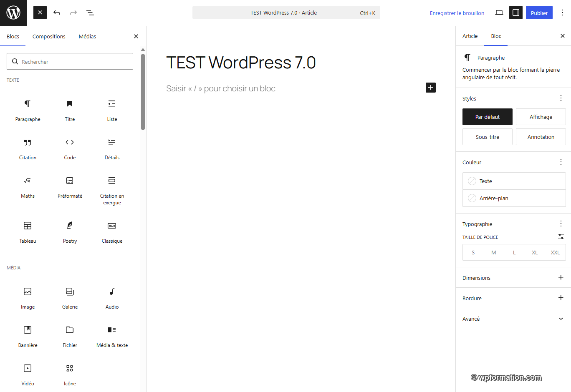Viewport: 571px width, 392px height.
Task: Select font size XL
Action: click(x=535, y=252)
